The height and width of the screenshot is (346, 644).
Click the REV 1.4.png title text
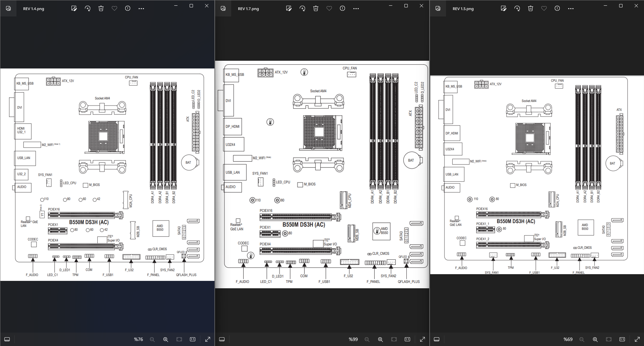tap(34, 9)
